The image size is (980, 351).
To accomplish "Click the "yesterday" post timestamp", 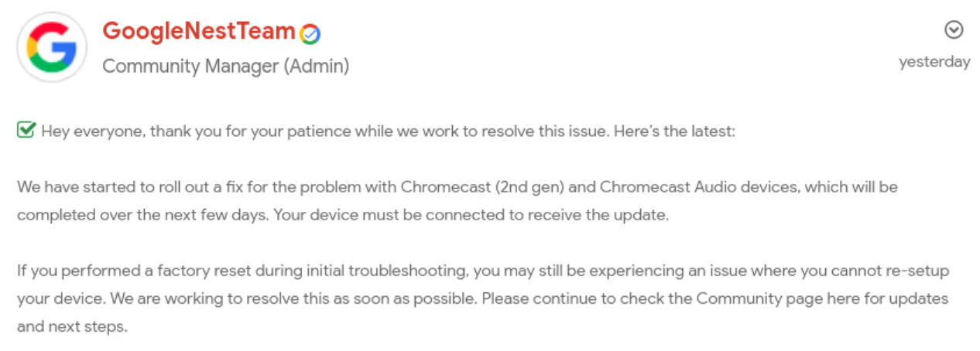I will click(934, 62).
